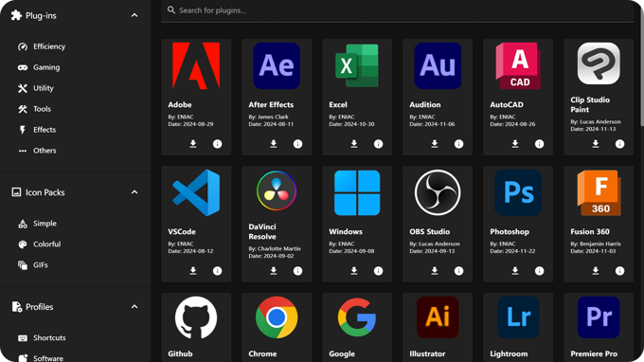Viewport: 644px width, 362px height.
Task: Open info for Photoshop plugin
Action: [539, 271]
